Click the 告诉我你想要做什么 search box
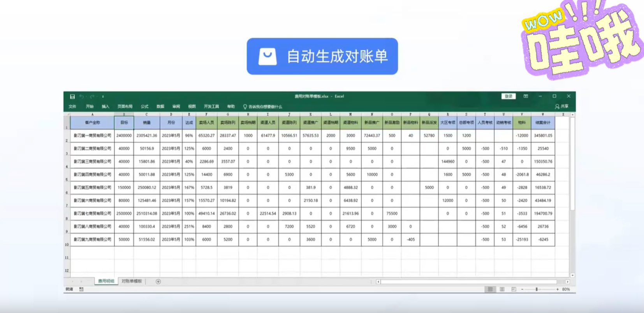 (x=263, y=107)
